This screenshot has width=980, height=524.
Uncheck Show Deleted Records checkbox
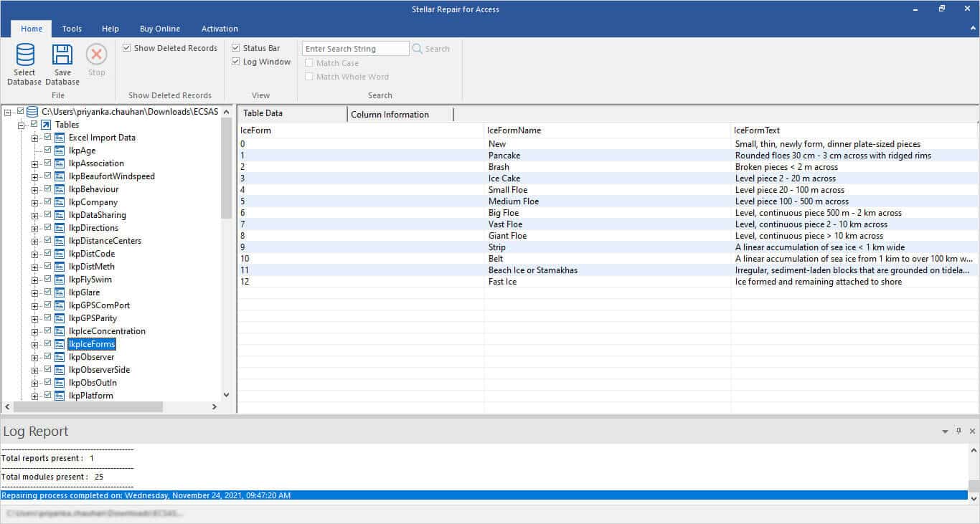pos(127,48)
